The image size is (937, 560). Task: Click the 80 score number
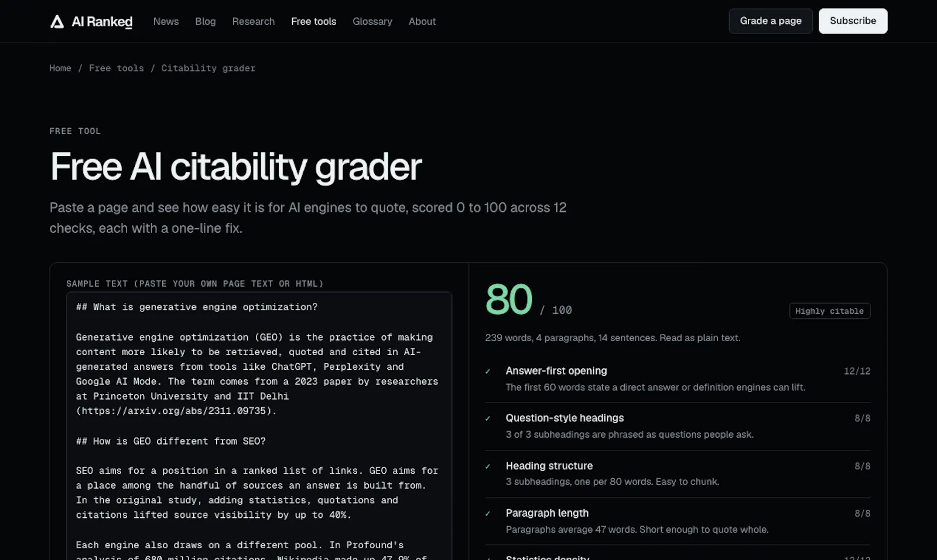509,300
